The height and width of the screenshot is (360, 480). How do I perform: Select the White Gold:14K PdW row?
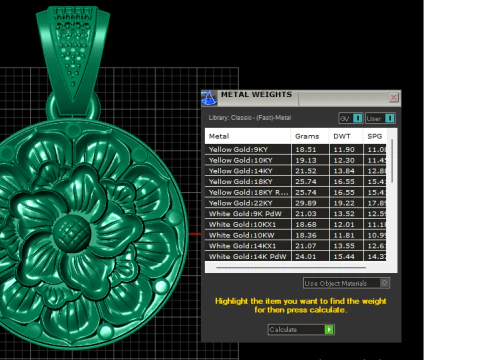pyautogui.click(x=296, y=256)
